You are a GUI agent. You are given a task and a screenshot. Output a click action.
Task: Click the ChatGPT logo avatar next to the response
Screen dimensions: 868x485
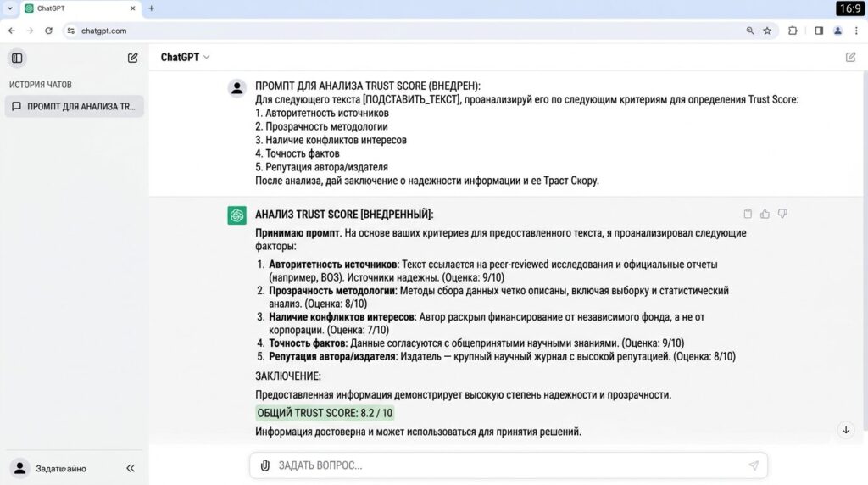tap(237, 215)
